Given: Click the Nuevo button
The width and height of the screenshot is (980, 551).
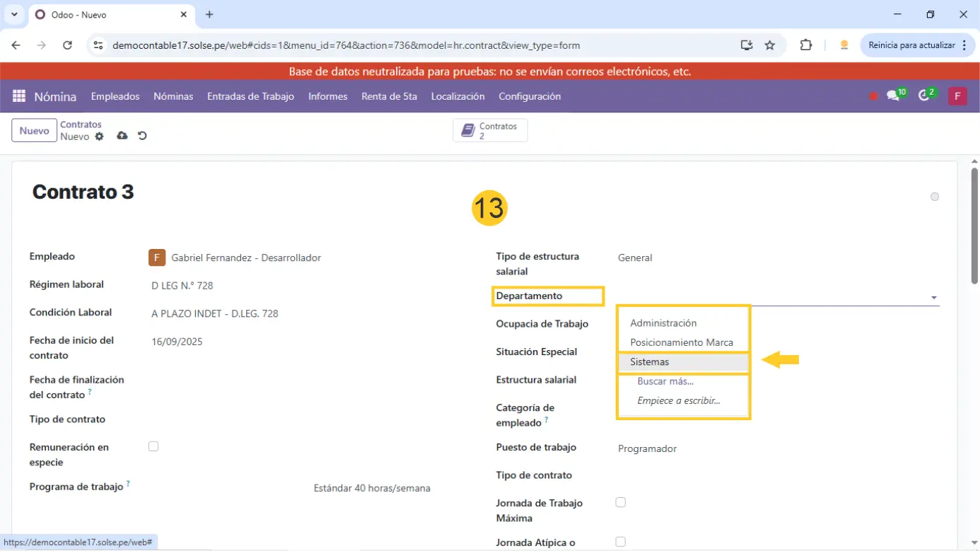Looking at the screenshot, I should click(34, 131).
